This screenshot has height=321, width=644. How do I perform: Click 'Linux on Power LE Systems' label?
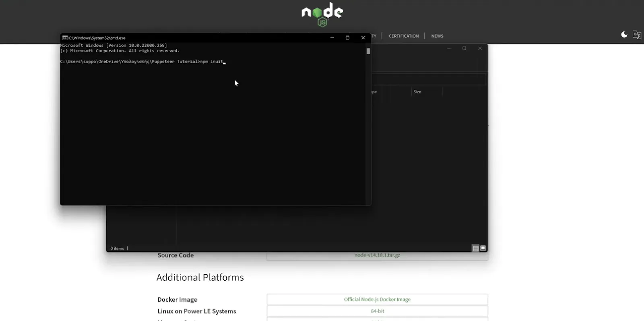tap(197, 311)
